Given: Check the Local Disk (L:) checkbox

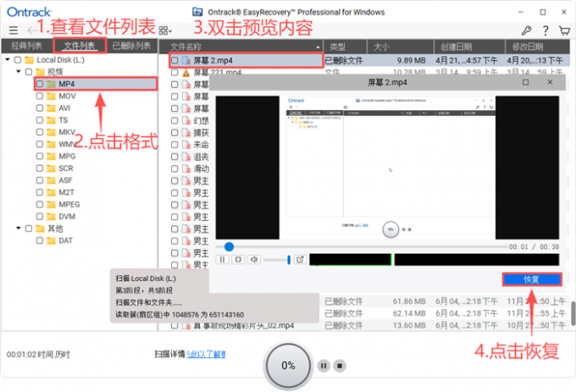Looking at the screenshot, I should click(18, 60).
